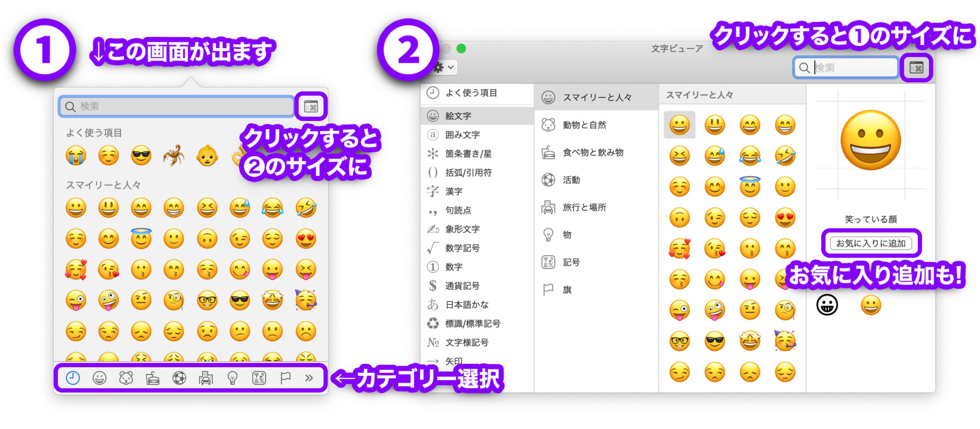This screenshot has width=980, height=429.
Task: Select the starstruck emoji in the 文字ビューア grid
Action: pos(750,341)
